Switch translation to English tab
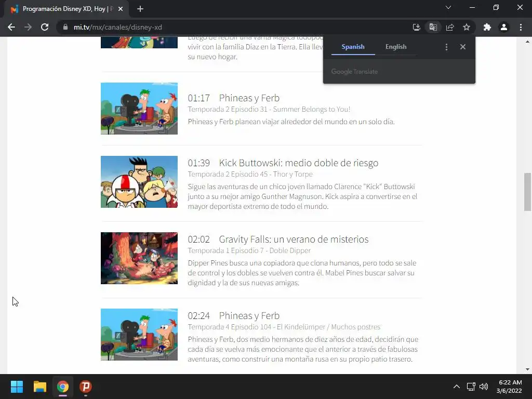The width and height of the screenshot is (532, 399). 396,47
